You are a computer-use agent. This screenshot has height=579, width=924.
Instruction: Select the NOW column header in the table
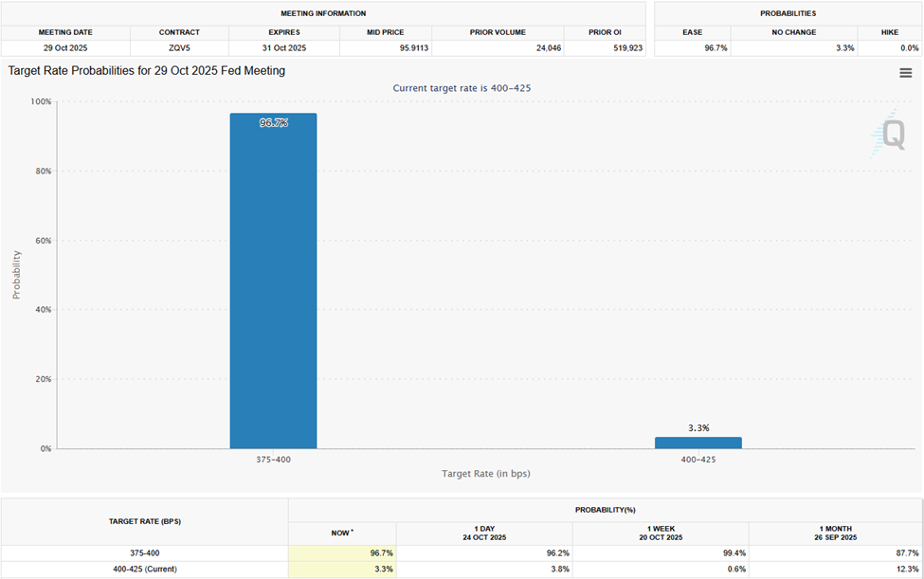341,533
